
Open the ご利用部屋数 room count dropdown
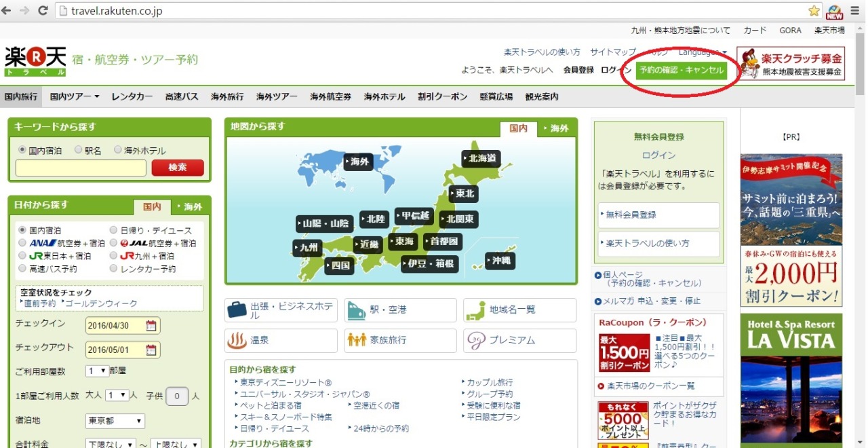[98, 371]
